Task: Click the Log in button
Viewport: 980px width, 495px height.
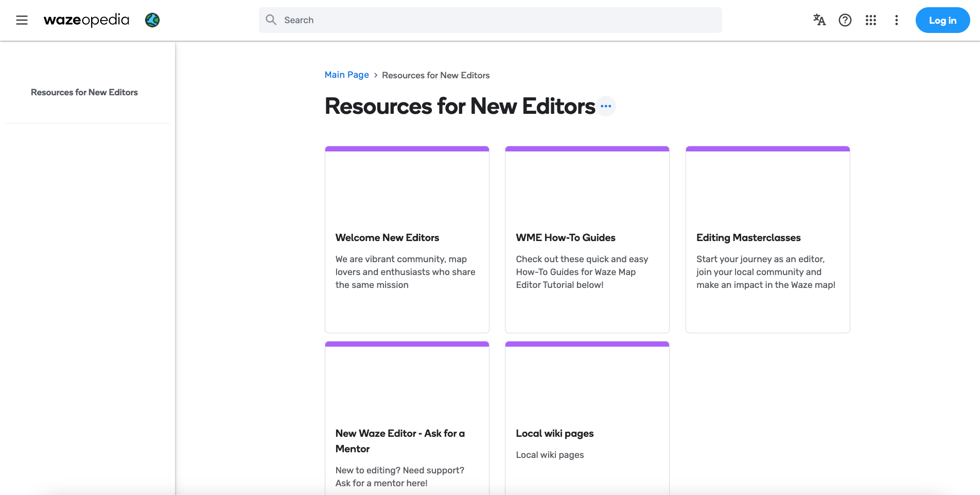Action: tap(942, 20)
